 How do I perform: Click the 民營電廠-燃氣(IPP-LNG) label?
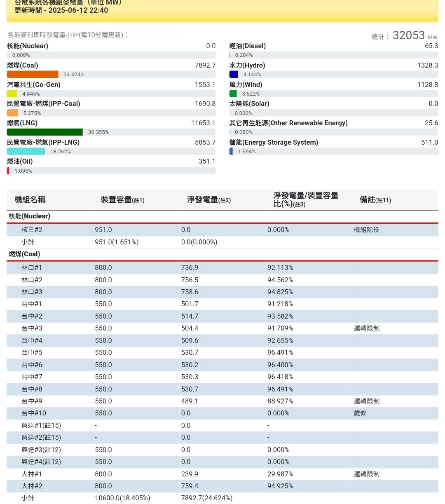click(43, 143)
